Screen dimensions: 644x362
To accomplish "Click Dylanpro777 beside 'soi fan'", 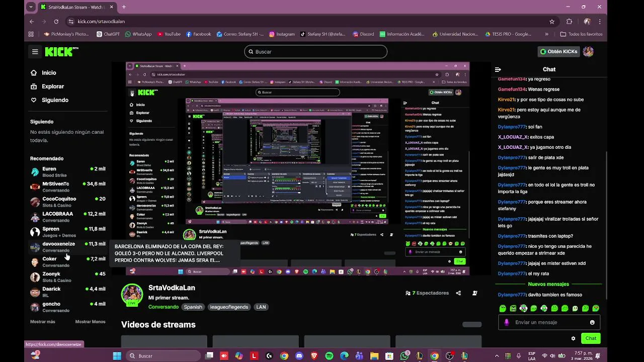I will click(512, 127).
